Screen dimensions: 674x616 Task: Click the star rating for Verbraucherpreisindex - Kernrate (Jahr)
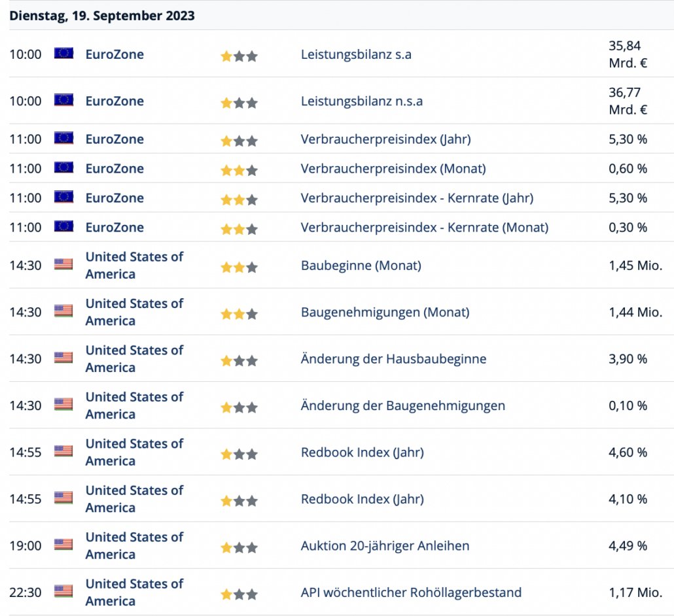tap(239, 199)
